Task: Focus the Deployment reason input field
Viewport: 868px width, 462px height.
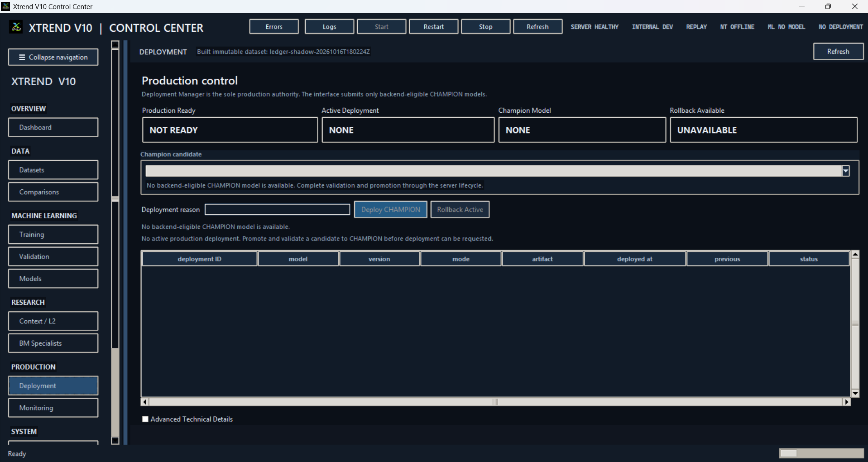Action: pos(277,209)
